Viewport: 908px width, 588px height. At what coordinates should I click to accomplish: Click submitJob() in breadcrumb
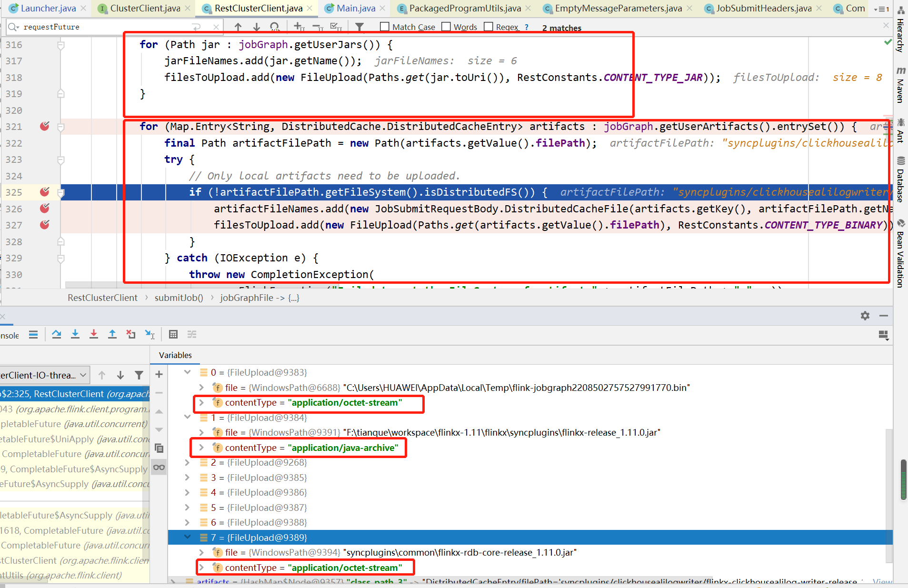(x=179, y=298)
